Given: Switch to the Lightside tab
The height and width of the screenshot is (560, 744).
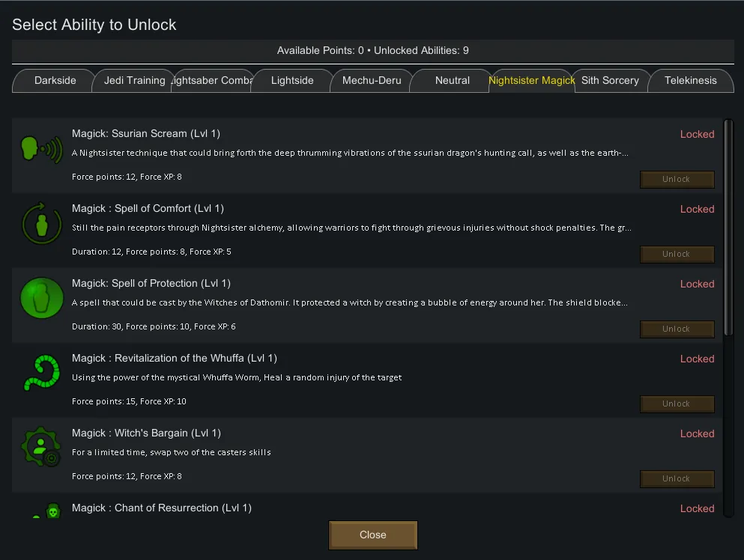Looking at the screenshot, I should [292, 81].
